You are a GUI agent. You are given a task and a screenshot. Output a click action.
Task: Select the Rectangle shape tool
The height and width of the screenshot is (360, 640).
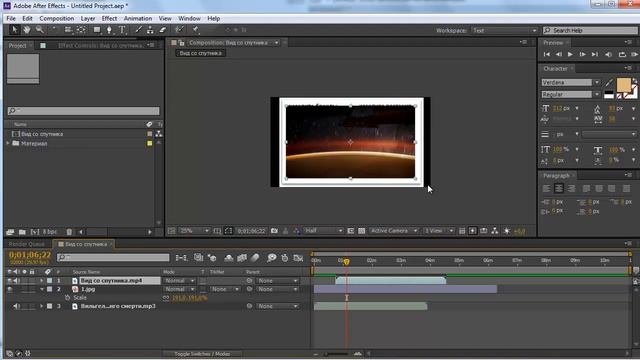click(x=97, y=29)
